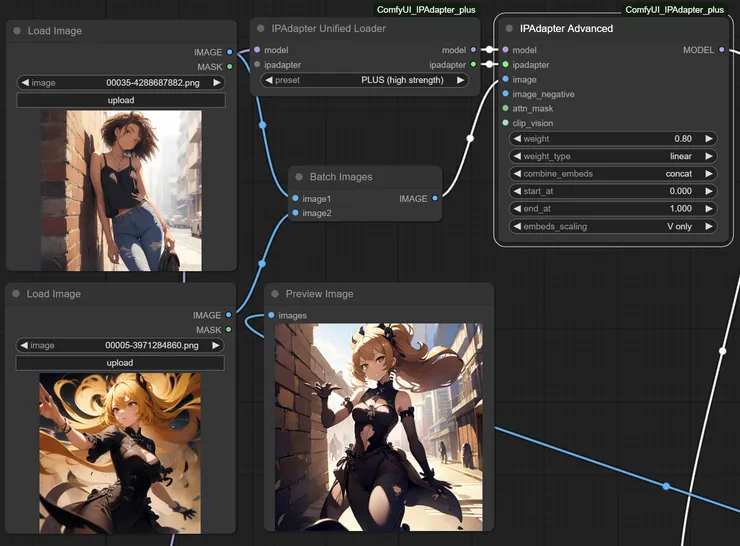Open the weight_type combo set to linear

612,156
